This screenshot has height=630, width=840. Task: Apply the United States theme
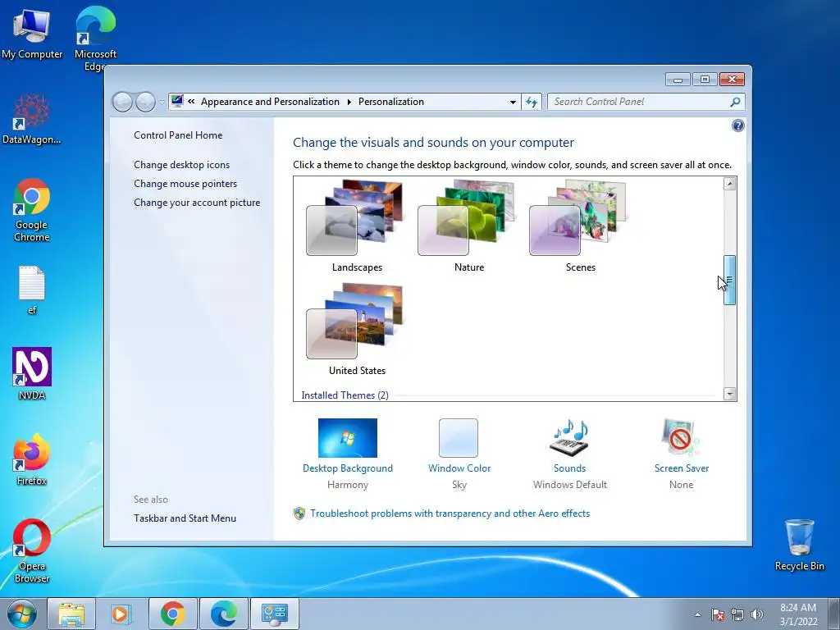click(356, 329)
